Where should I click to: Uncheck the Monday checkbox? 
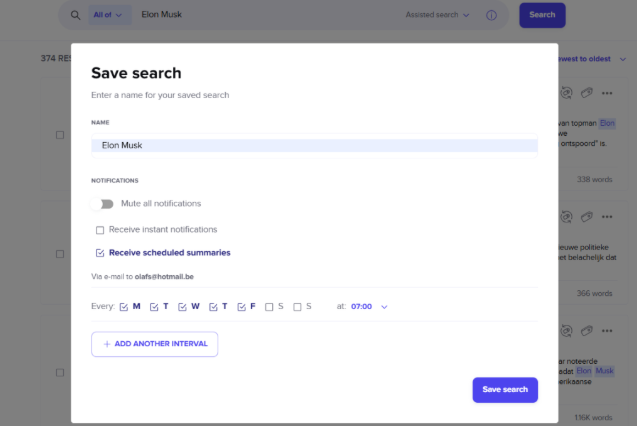point(124,307)
